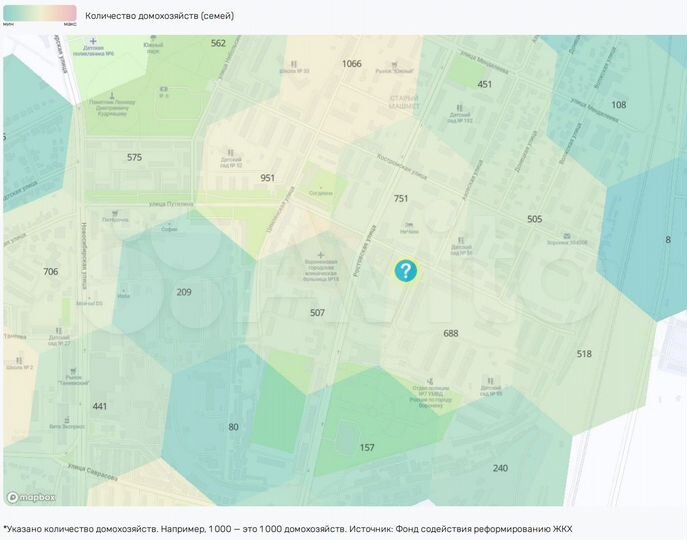Click the hexagon value 751

point(400,199)
